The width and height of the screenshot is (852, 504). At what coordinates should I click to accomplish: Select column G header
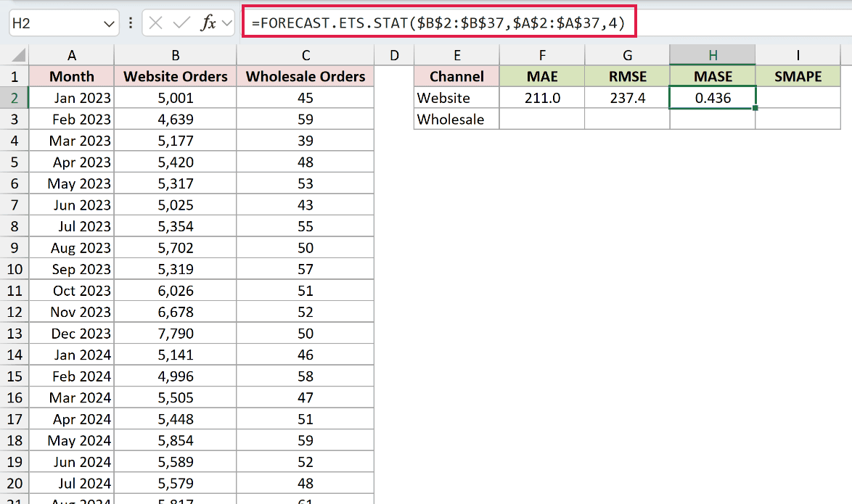pyautogui.click(x=628, y=55)
